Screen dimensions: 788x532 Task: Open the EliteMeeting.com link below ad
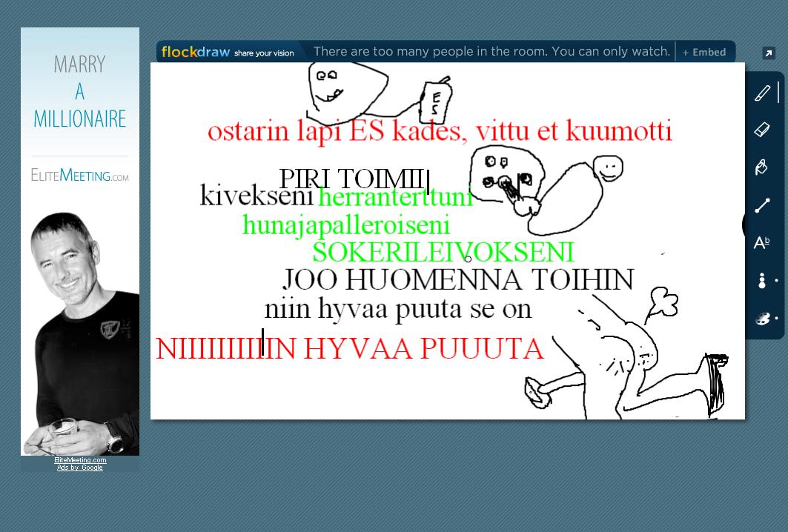click(x=80, y=460)
